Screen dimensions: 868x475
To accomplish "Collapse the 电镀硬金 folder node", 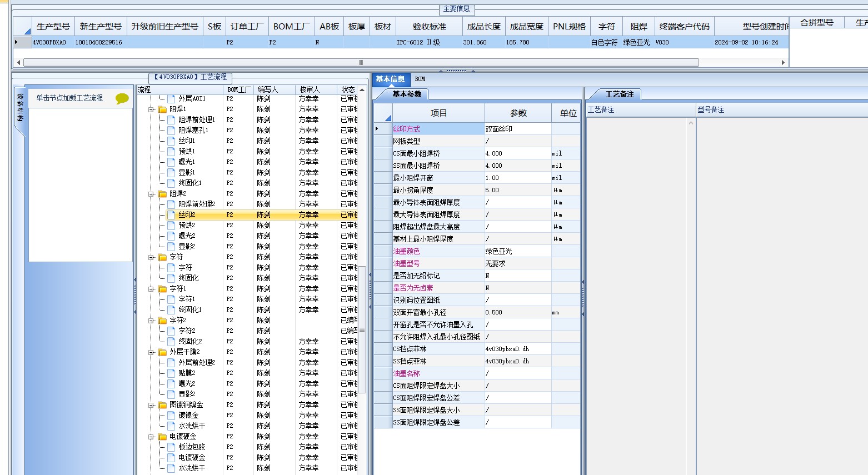I will pyautogui.click(x=151, y=437).
